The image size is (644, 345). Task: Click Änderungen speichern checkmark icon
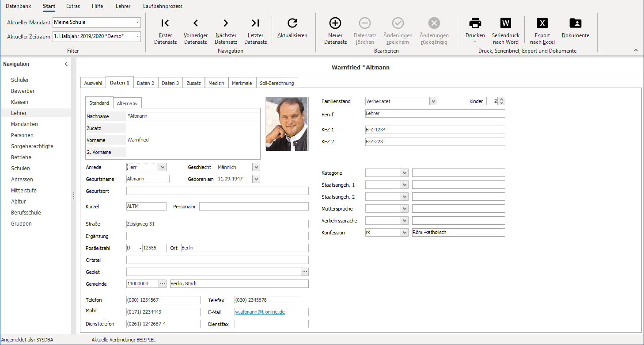398,23
